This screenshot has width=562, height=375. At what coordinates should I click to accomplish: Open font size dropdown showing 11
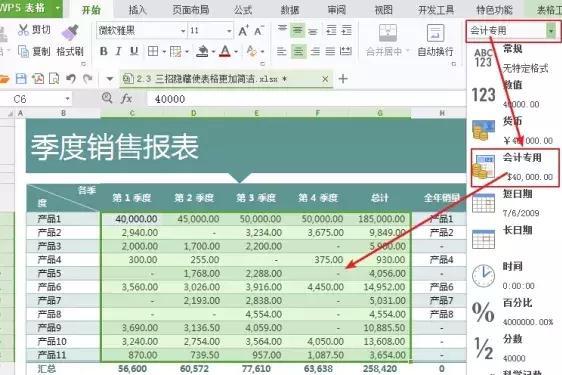pos(229,31)
